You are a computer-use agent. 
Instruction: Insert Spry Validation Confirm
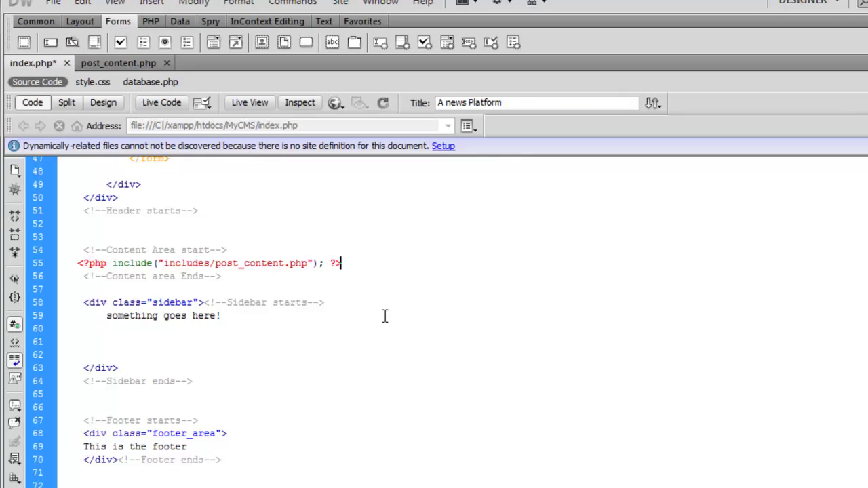pyautogui.click(x=491, y=43)
